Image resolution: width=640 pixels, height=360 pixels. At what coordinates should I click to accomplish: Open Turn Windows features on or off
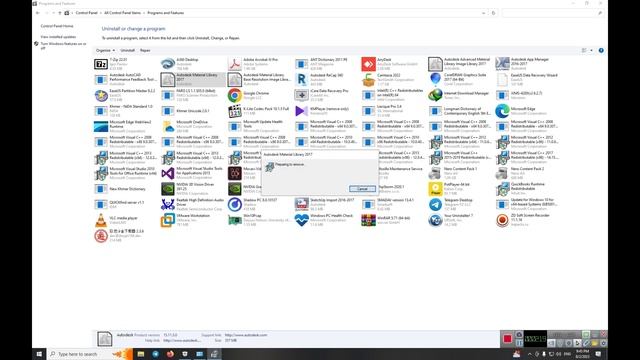pos(63,46)
